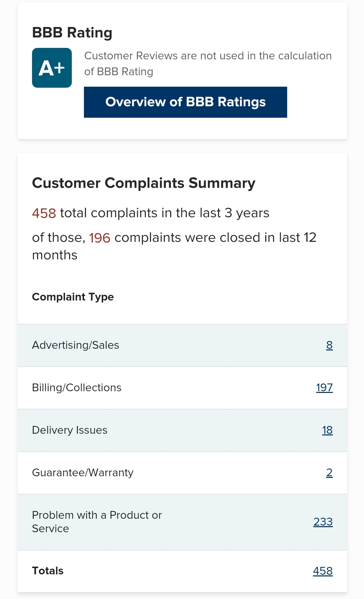View the 233 Product or Service complaints link

[323, 522]
